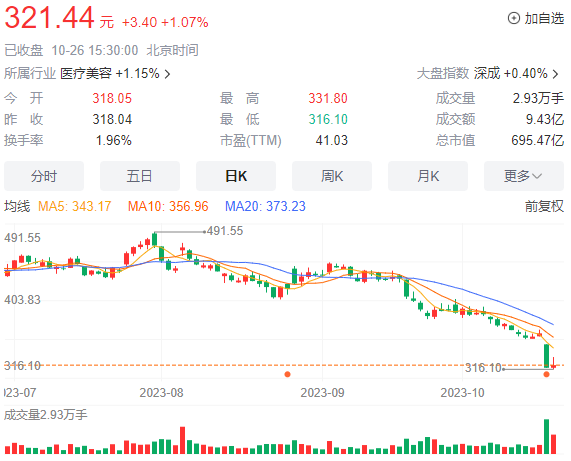
Task: Click the 2023-08 date axis label
Action: point(161,393)
